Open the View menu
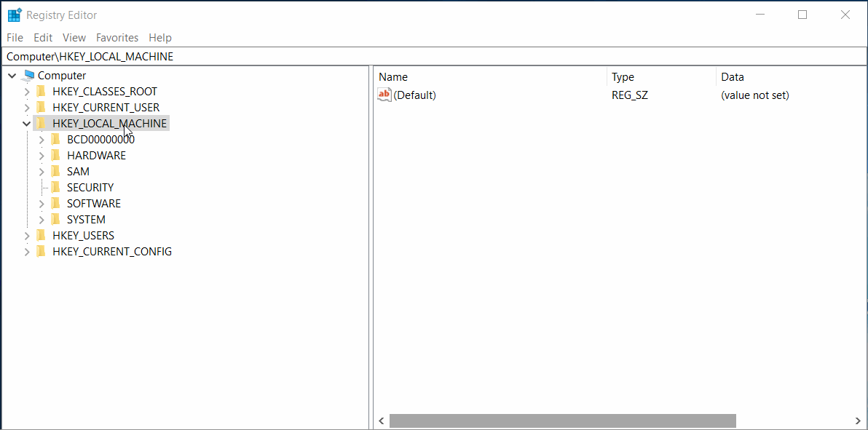Image resolution: width=868 pixels, height=430 pixels. tap(74, 38)
